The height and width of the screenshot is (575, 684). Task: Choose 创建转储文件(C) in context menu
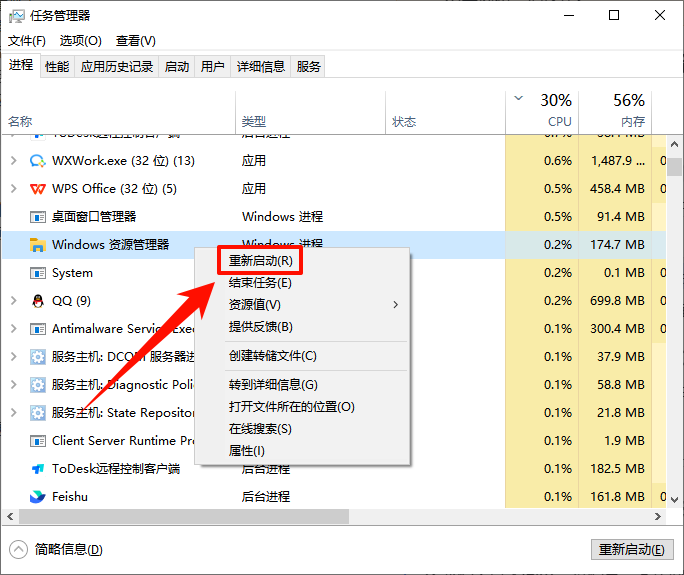click(x=273, y=356)
